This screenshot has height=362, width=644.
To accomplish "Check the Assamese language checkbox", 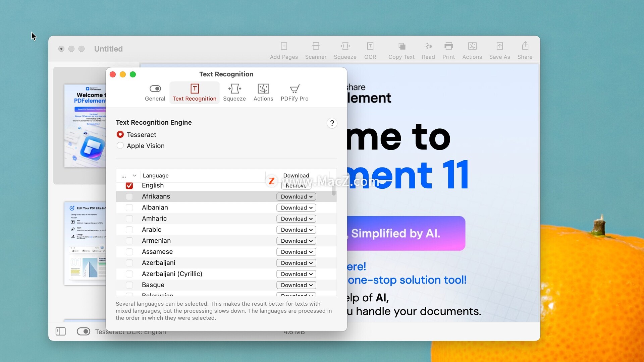I will [x=129, y=252].
